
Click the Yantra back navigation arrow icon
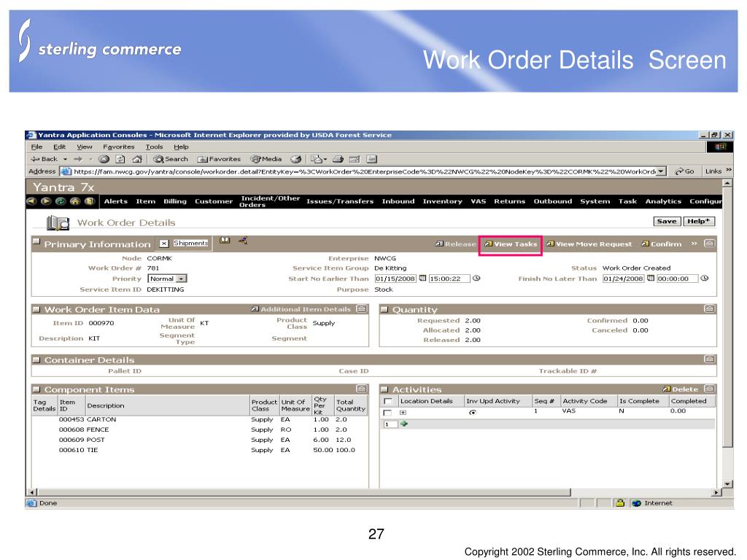pyautogui.click(x=32, y=201)
